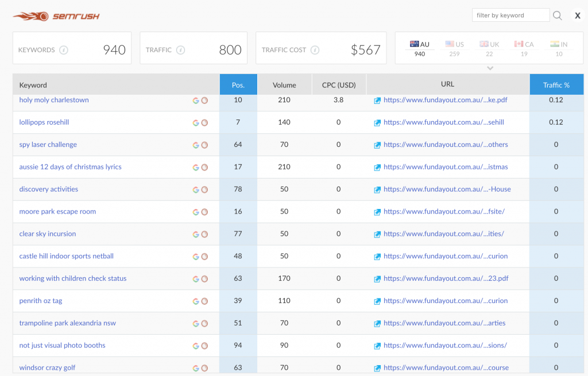Viewport: 588px width, 376px height.
Task: Click Google icon for holy moly charlestown
Action: tap(196, 100)
